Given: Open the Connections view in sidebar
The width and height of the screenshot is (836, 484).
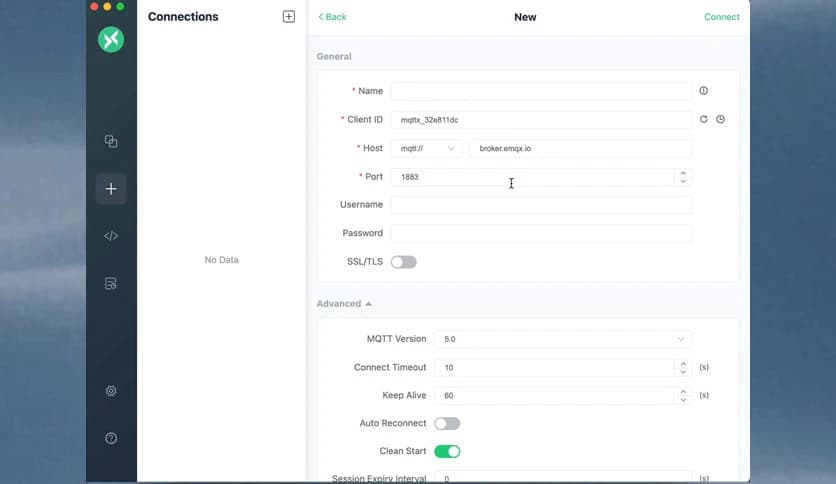Looking at the screenshot, I should tap(111, 141).
